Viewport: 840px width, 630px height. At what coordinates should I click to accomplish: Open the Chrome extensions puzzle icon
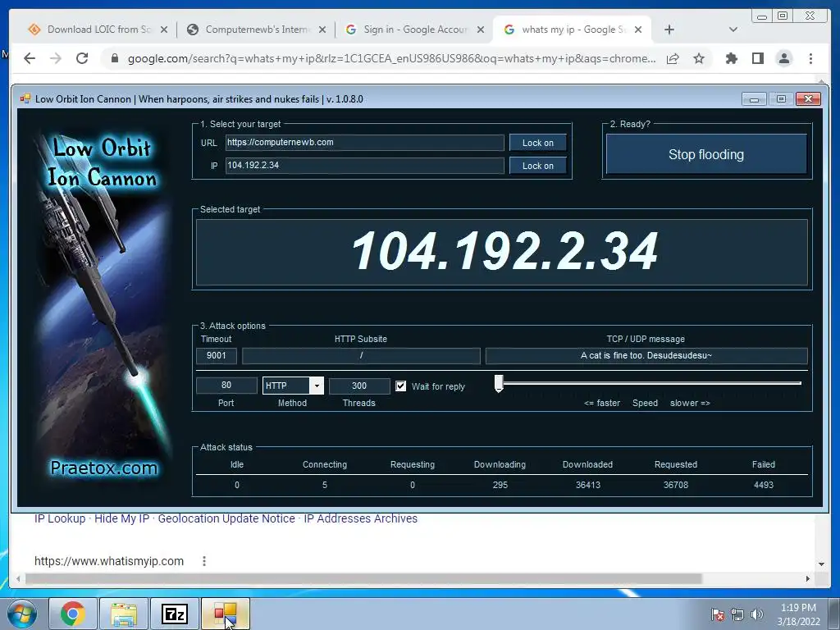click(x=731, y=58)
